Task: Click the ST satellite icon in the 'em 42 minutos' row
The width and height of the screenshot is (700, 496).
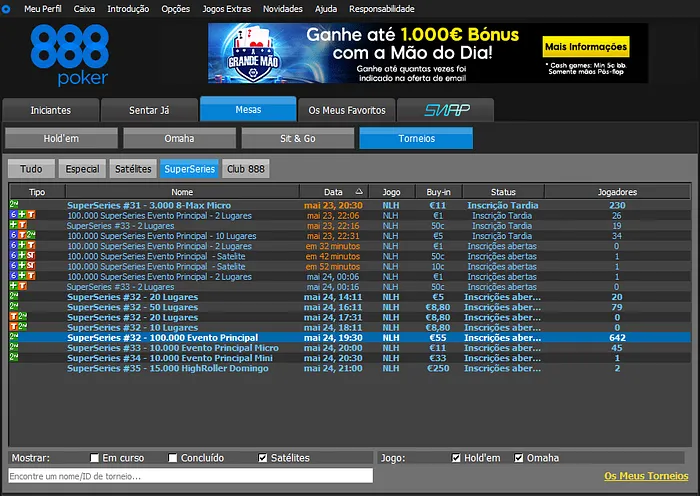Action: click(31, 256)
